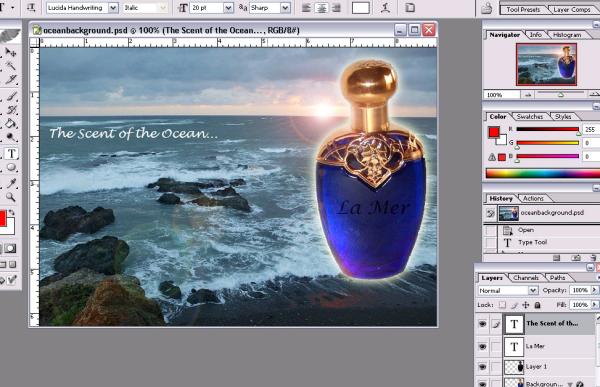Center align text

pyautogui.click(x=321, y=8)
